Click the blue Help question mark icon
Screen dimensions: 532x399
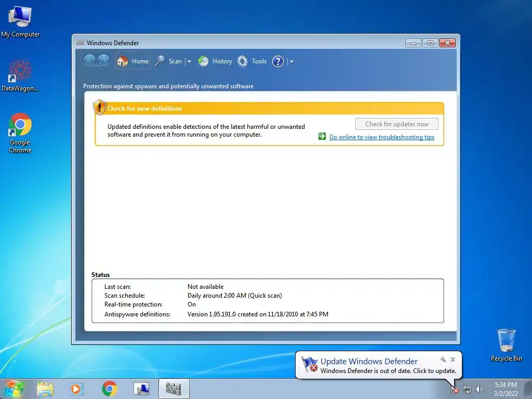click(x=278, y=61)
